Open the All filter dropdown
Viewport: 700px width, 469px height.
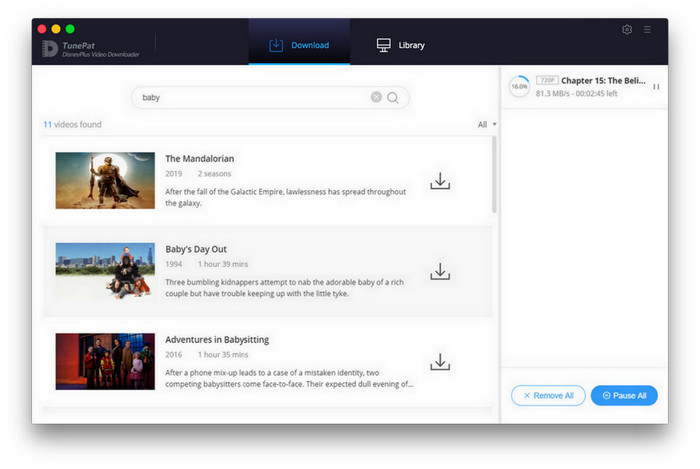[x=487, y=125]
